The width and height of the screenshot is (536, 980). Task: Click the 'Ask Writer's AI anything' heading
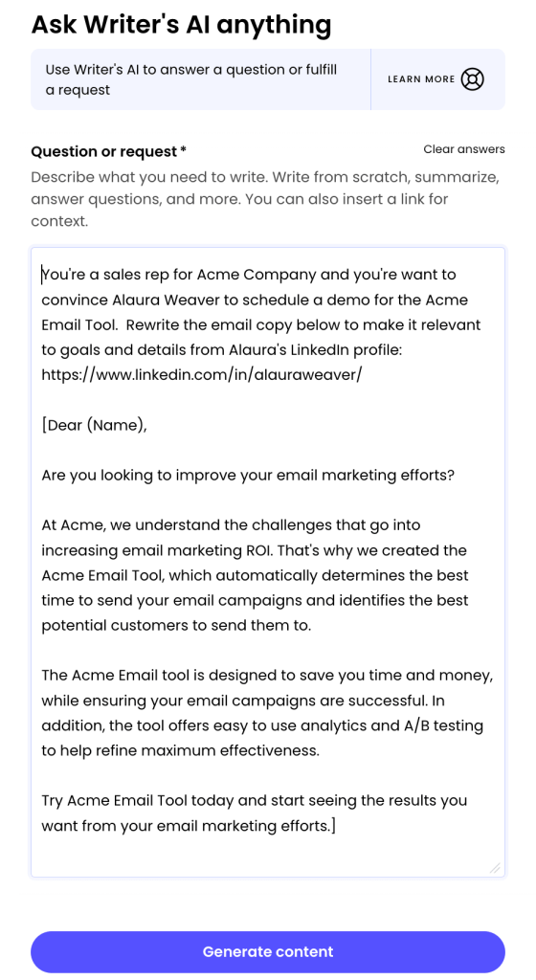pos(181,24)
